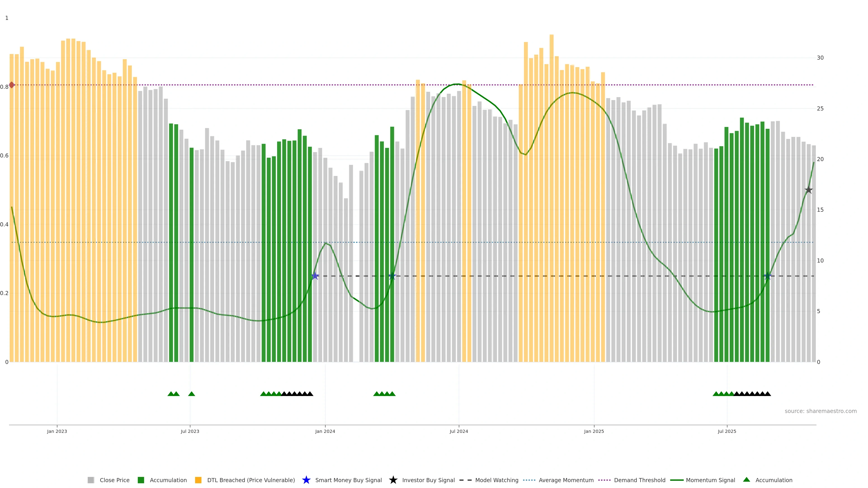Click the first blue star marker near Jan 2024

pos(315,276)
